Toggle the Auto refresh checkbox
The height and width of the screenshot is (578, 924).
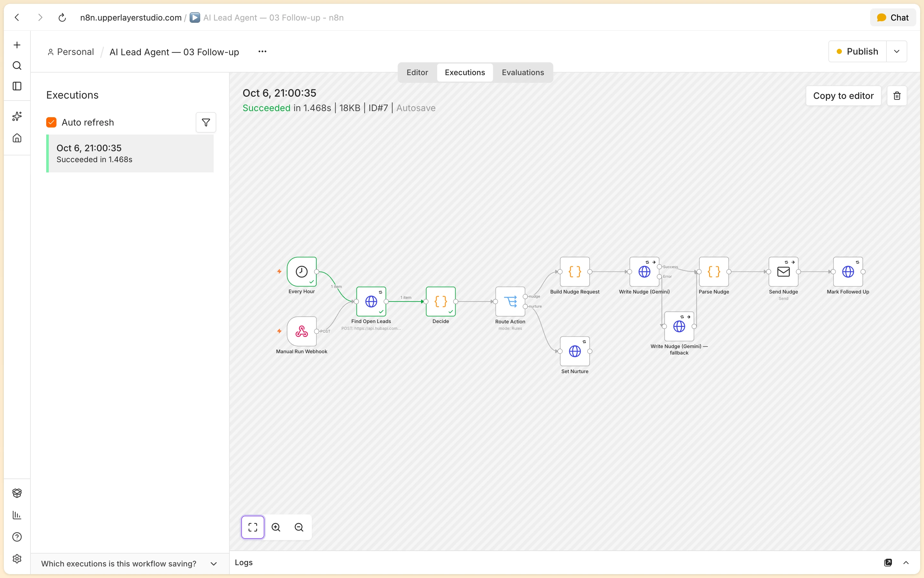(x=51, y=122)
